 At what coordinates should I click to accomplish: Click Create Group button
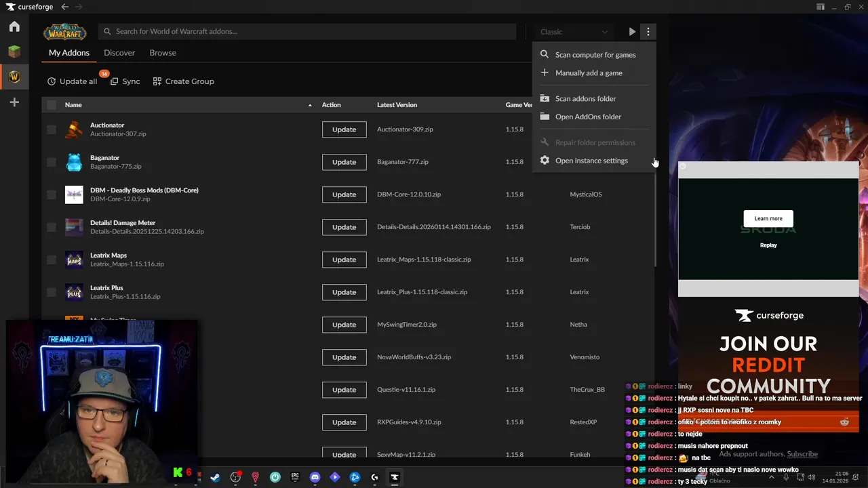coord(184,81)
